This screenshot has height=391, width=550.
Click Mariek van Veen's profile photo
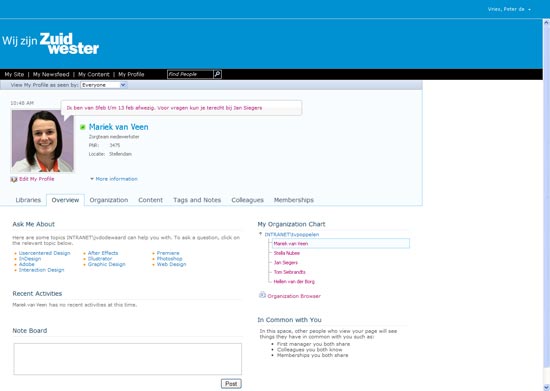(42, 141)
